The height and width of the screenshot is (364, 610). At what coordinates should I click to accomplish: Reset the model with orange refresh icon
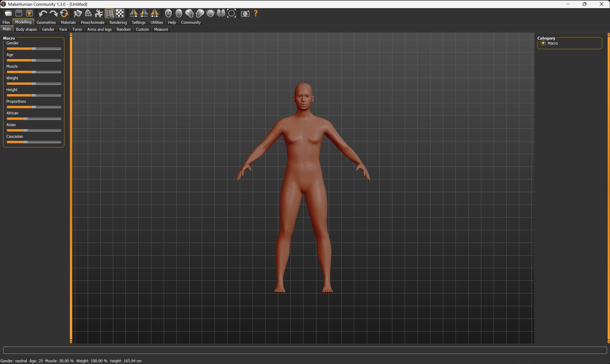click(x=64, y=13)
